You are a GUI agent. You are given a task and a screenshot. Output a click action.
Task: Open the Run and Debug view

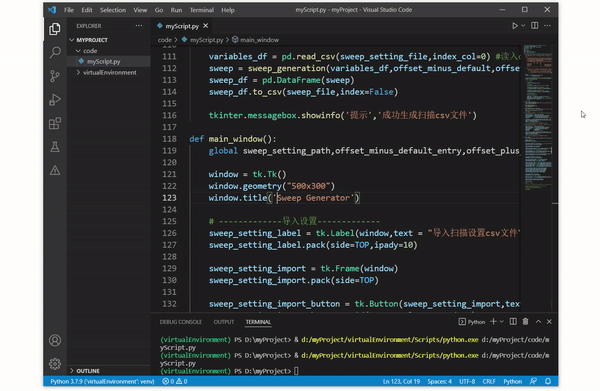point(55,99)
